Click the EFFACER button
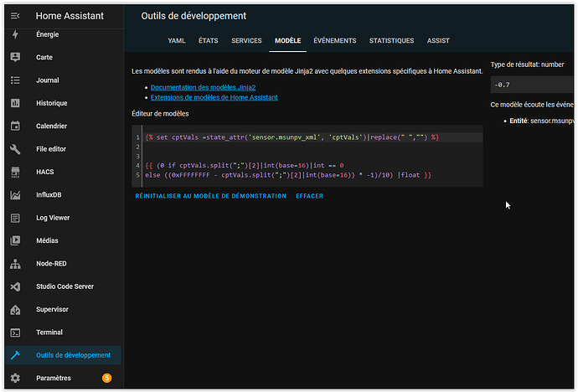578x392 pixels. 309,196
